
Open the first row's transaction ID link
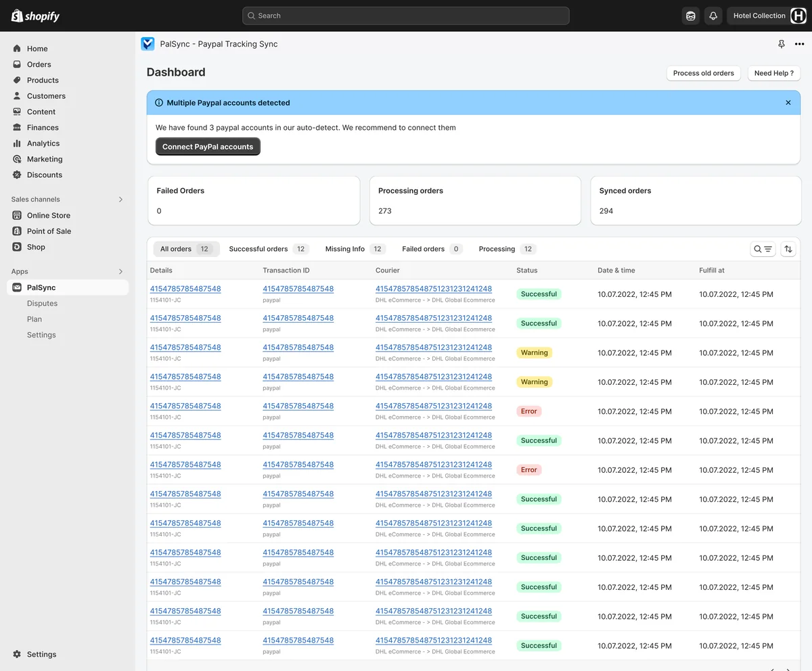pyautogui.click(x=298, y=289)
